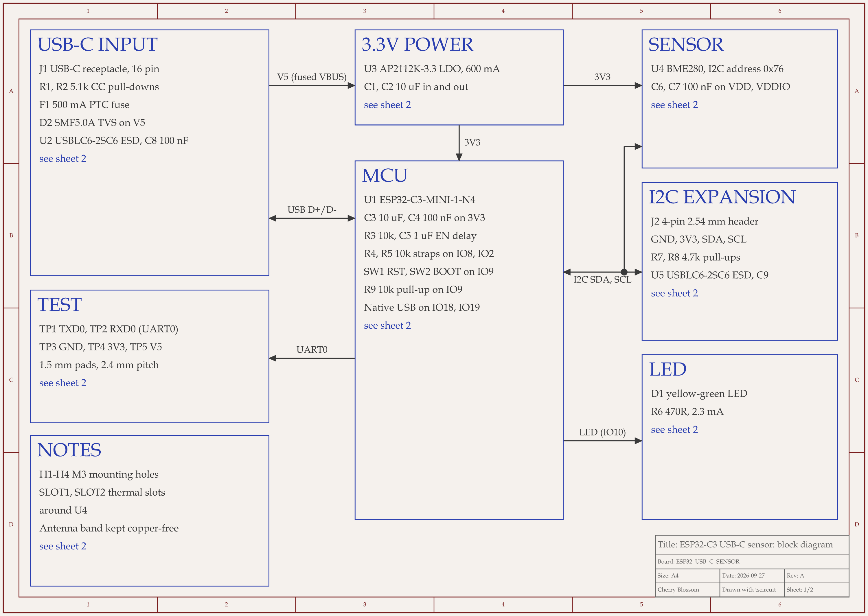This screenshot has width=868, height=616.
Task: Click the 'Cherry Blossom' field
Action: (687, 590)
